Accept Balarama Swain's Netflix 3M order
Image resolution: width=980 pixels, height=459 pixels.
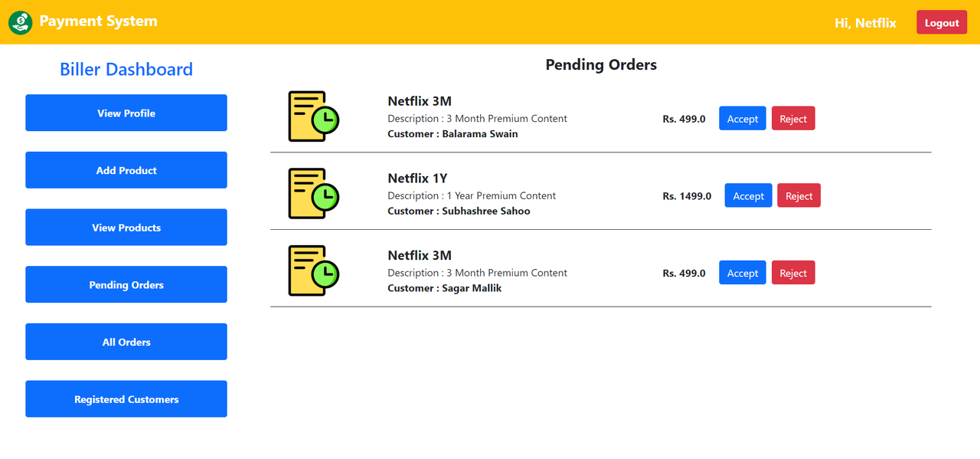pyautogui.click(x=742, y=119)
